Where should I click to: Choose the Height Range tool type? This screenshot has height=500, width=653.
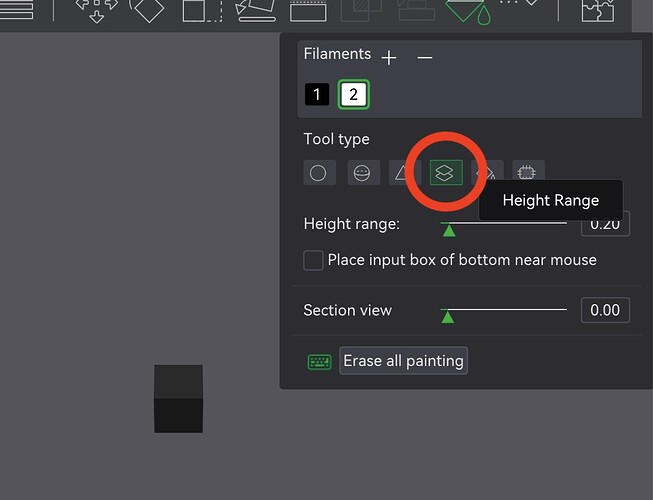446,172
